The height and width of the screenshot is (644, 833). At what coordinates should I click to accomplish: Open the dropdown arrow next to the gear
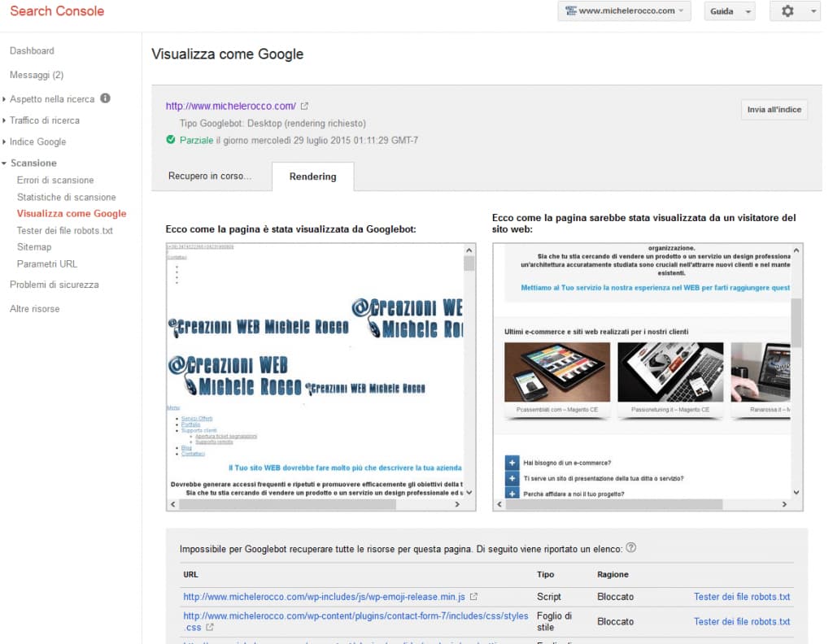coord(813,11)
